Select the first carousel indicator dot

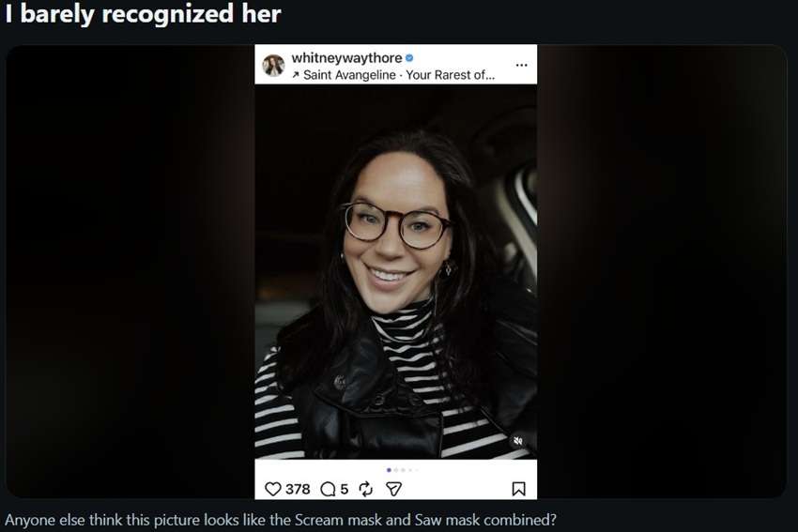[390, 470]
